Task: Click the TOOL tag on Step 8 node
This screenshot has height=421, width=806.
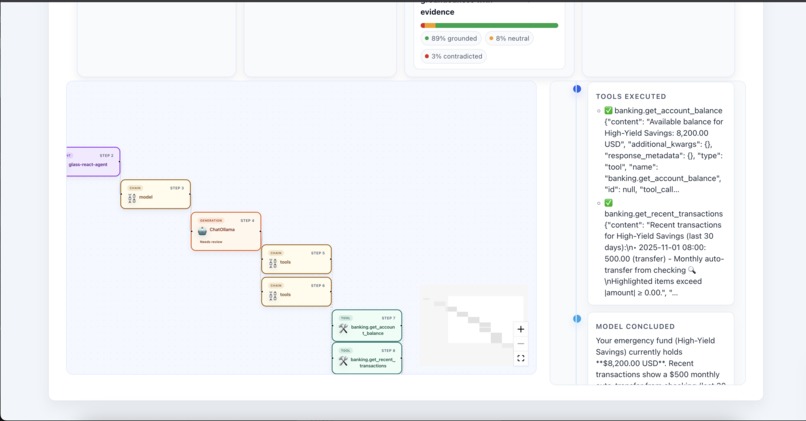Action: [x=345, y=351]
